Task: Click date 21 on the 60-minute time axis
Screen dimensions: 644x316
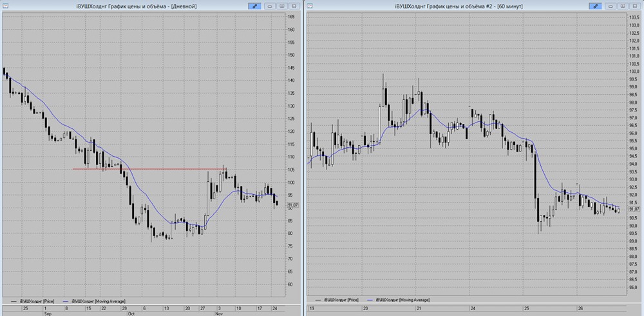Action: 419,308
